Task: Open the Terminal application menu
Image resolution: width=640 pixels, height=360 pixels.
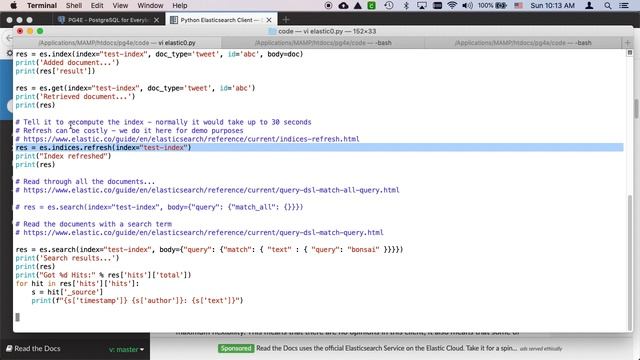Action: tap(42, 5)
